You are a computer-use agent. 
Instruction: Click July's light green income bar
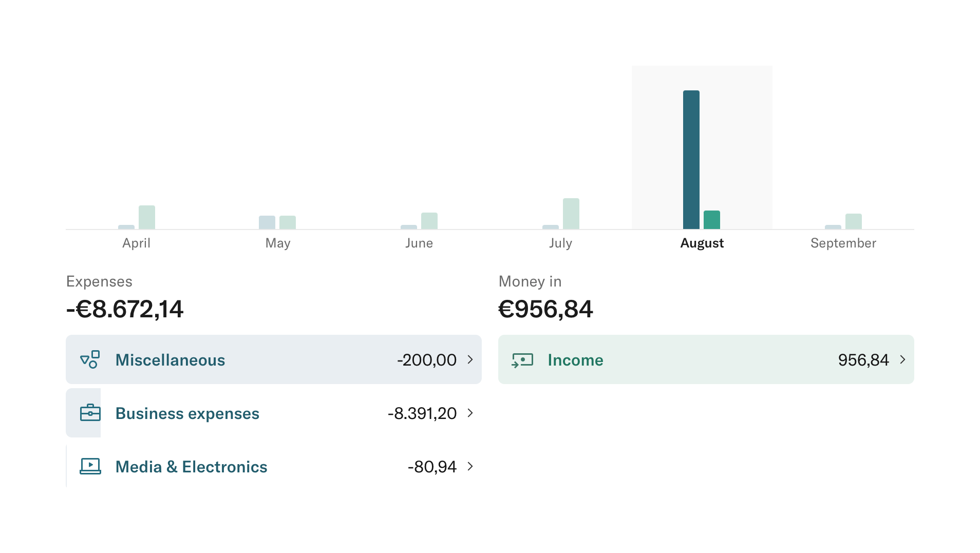(x=571, y=214)
